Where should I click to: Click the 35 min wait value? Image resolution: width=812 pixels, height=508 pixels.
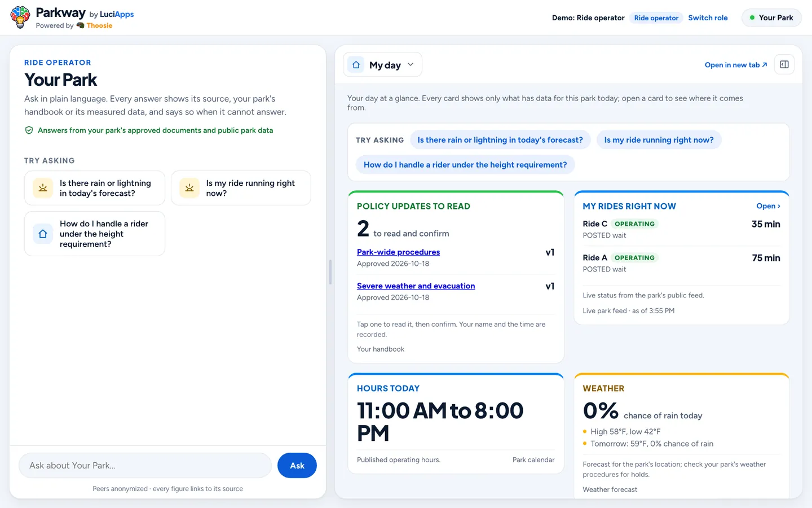click(x=766, y=224)
